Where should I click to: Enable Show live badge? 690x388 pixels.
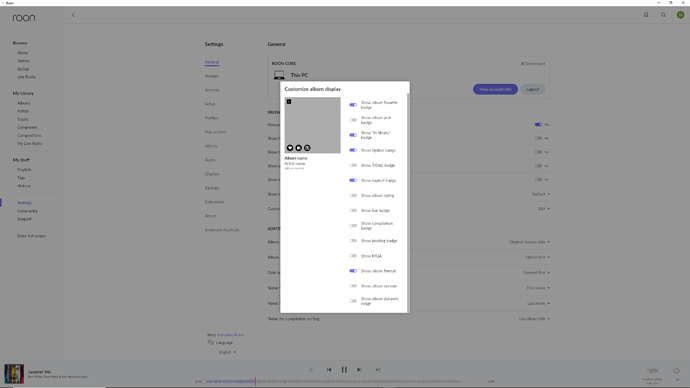point(353,211)
